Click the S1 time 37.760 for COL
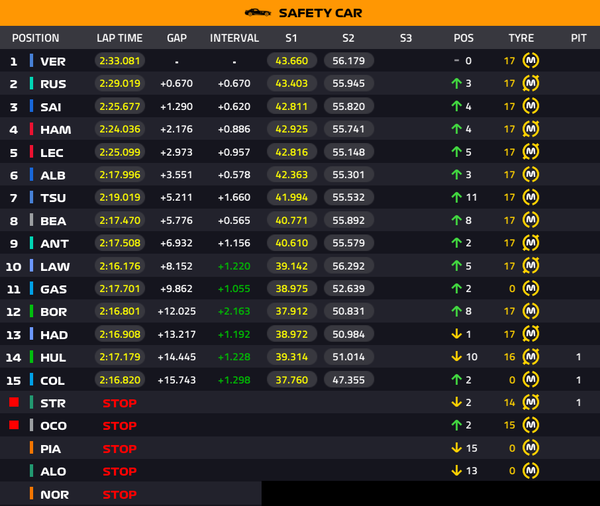This screenshot has width=600, height=506. (292, 380)
